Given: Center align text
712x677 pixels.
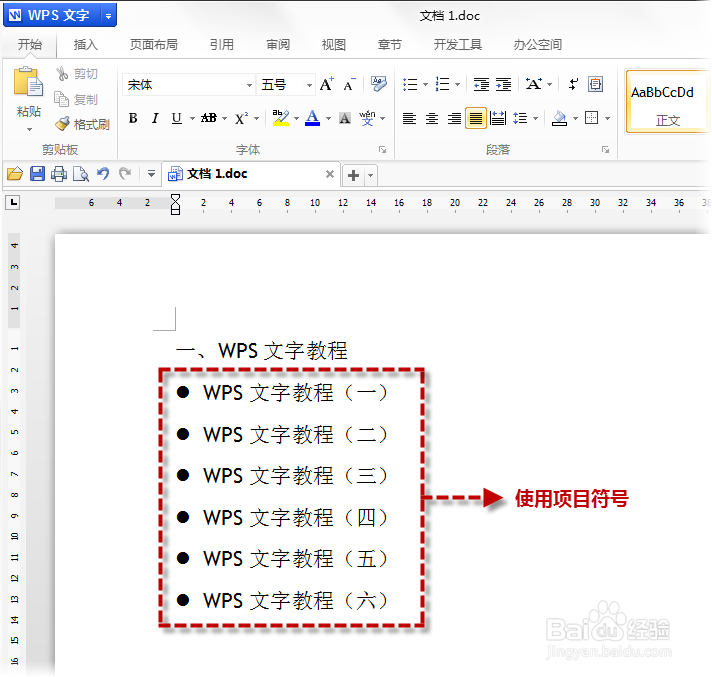Looking at the screenshot, I should tap(432, 119).
